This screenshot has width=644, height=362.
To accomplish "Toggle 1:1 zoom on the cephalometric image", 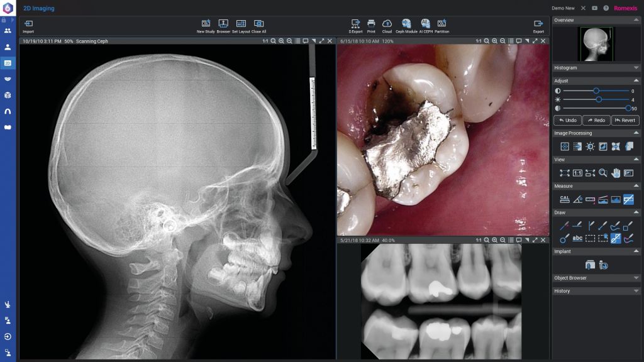I will pos(265,41).
